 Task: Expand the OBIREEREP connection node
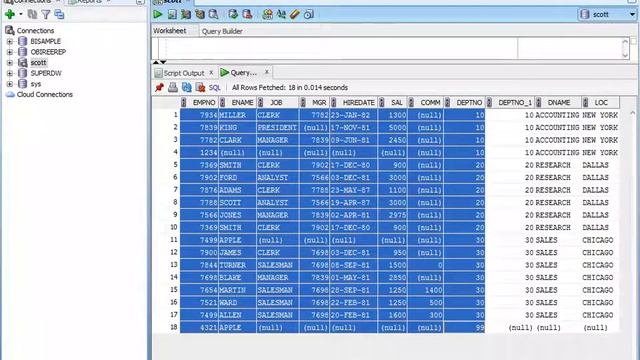tap(10, 52)
